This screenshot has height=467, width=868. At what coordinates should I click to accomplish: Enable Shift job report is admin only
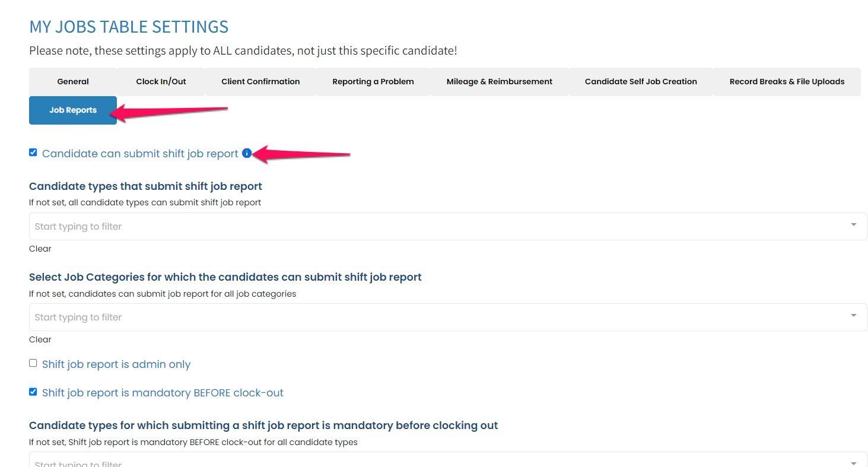[33, 363]
